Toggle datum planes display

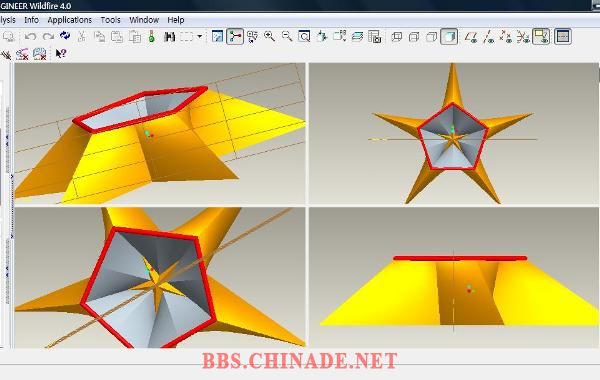[x=471, y=37]
